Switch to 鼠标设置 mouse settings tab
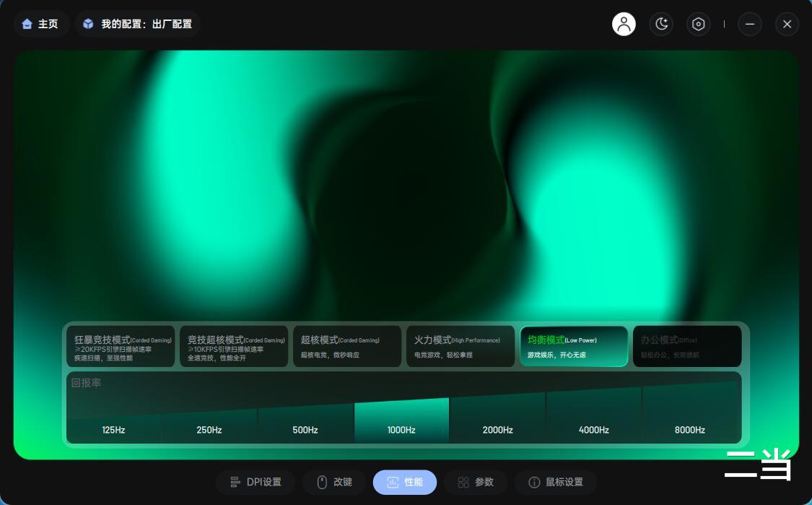 pos(556,482)
